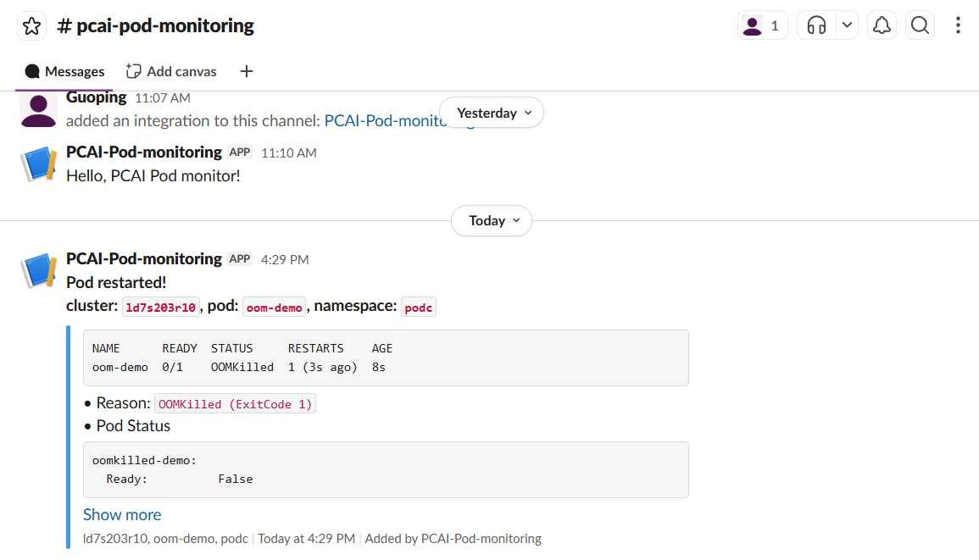The height and width of the screenshot is (560, 979).
Task: Expand huddle options chevron
Action: 848,25
